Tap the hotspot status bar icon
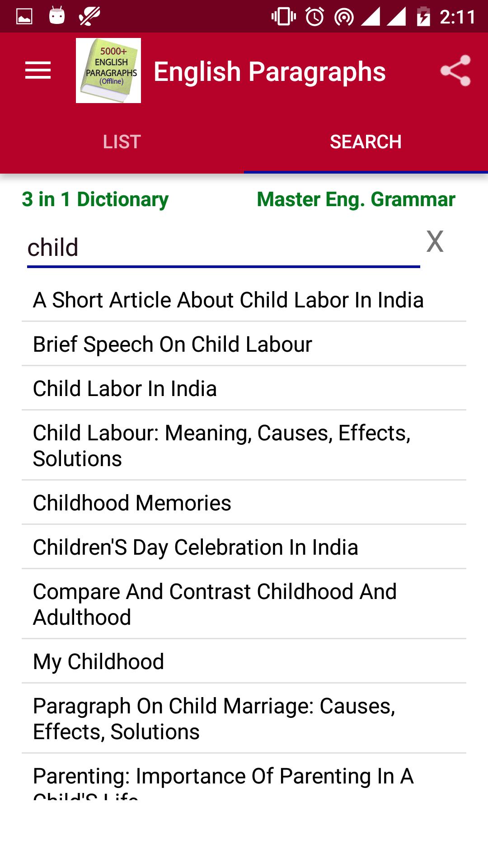This screenshot has height=868, width=488. tap(344, 17)
